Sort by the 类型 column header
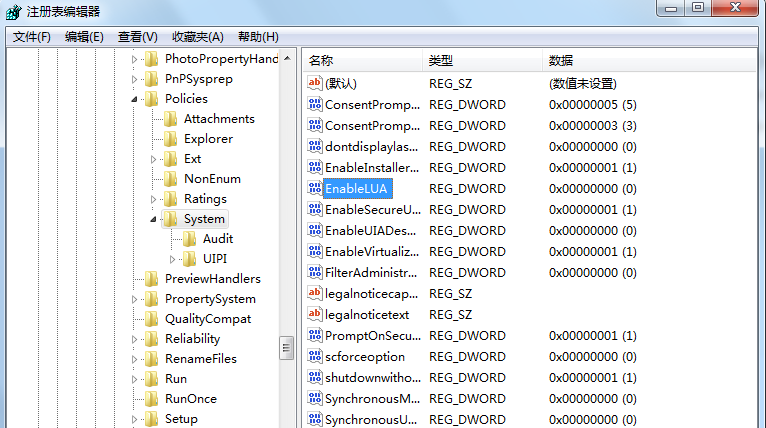 tap(483, 61)
